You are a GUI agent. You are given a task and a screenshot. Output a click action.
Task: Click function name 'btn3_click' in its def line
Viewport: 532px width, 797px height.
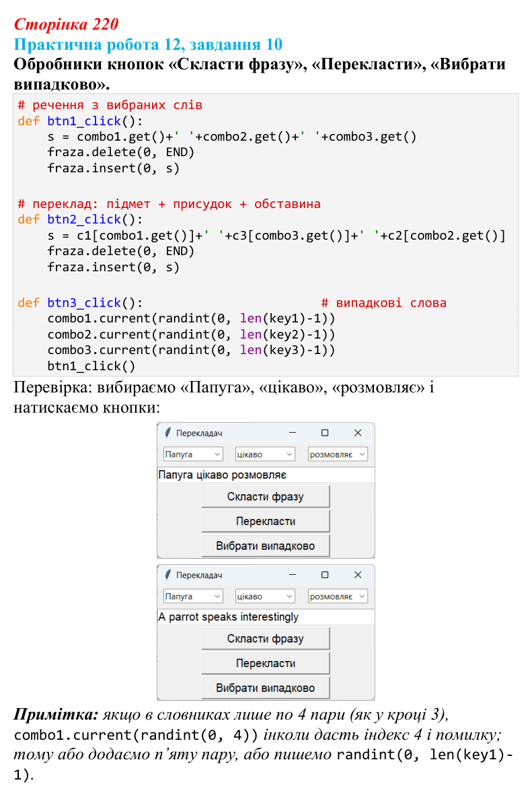84,302
